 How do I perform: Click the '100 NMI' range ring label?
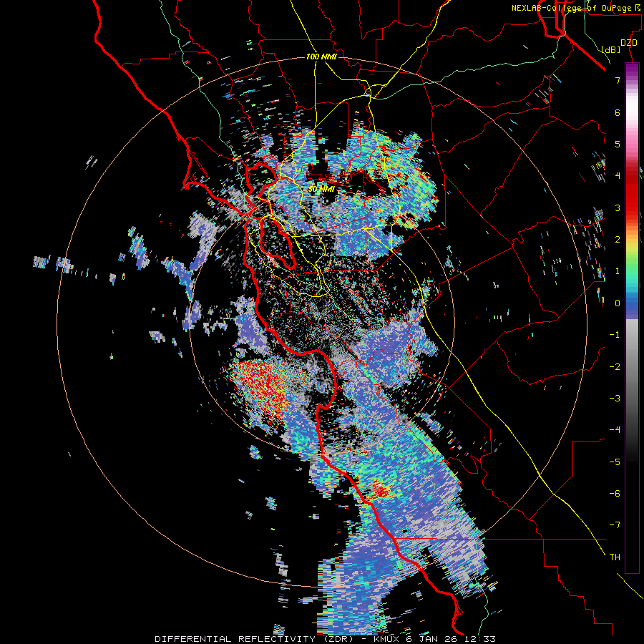click(321, 57)
